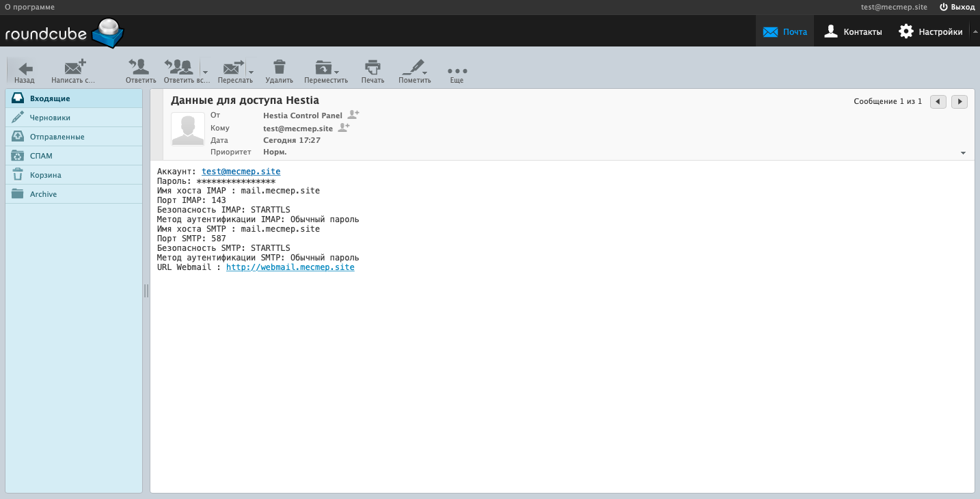The image size is (980, 499).
Task: Open the Пометить marking menu
Action: pos(415,71)
